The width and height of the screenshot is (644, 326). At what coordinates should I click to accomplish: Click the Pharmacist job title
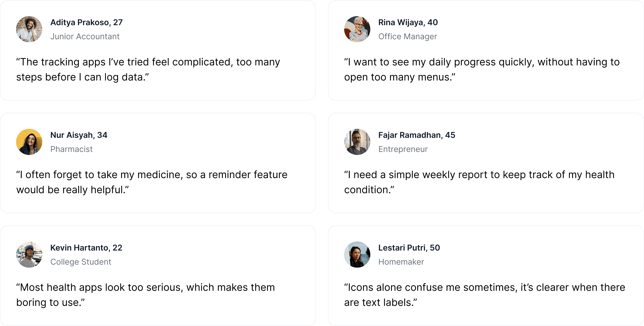pos(71,149)
